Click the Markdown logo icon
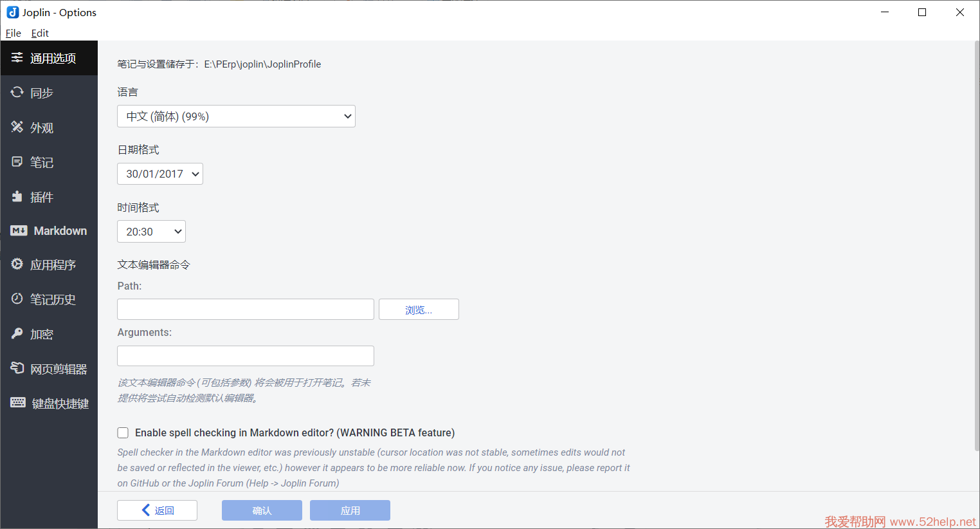This screenshot has height=529, width=980. 19,230
